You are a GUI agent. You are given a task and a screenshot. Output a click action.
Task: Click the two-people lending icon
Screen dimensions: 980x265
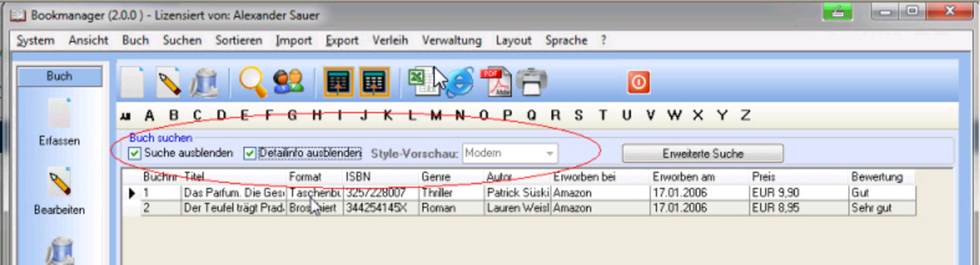click(288, 82)
